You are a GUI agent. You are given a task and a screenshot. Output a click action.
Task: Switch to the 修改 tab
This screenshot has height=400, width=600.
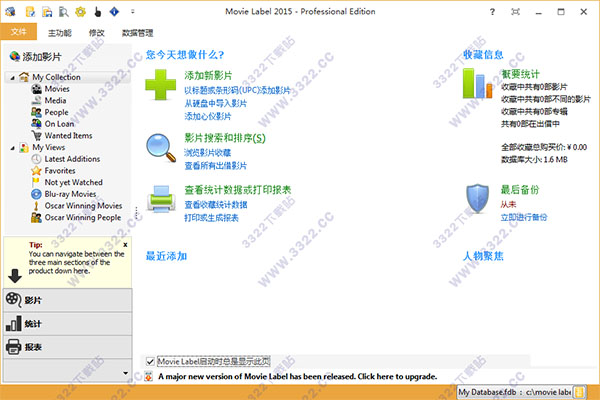click(96, 33)
